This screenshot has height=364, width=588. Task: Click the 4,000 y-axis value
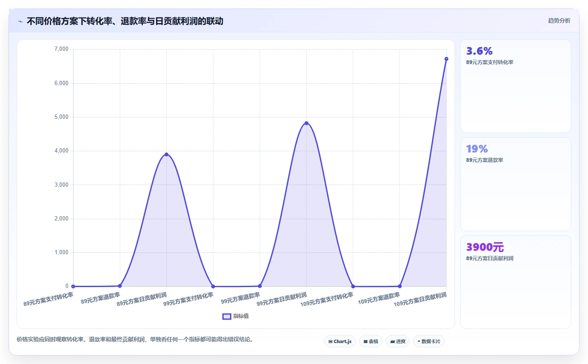pos(62,151)
